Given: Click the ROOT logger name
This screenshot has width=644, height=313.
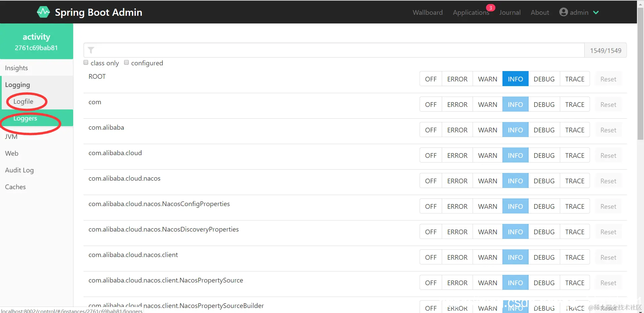Looking at the screenshot, I should click(x=97, y=76).
